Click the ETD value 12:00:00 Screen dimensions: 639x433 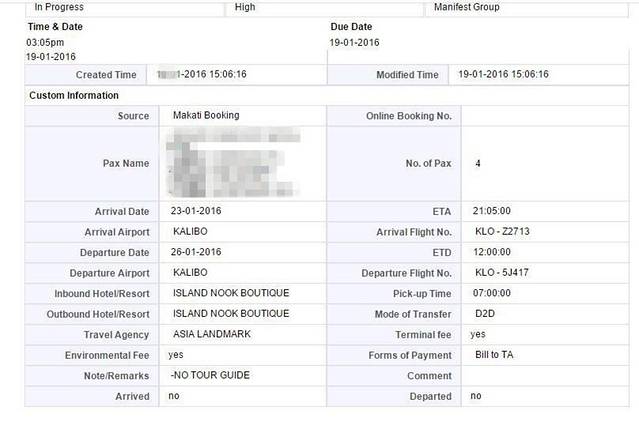tap(493, 252)
